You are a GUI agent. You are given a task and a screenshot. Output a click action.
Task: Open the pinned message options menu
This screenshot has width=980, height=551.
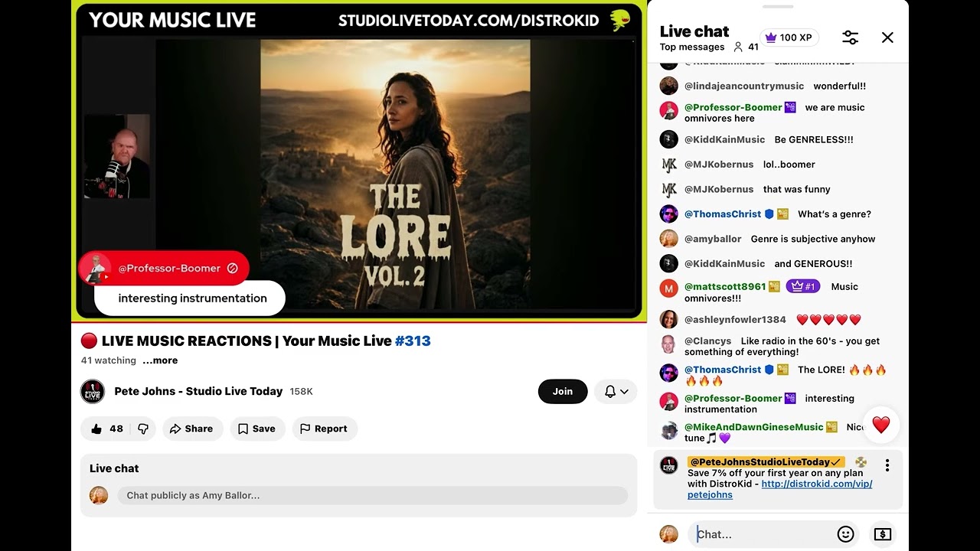tap(887, 465)
